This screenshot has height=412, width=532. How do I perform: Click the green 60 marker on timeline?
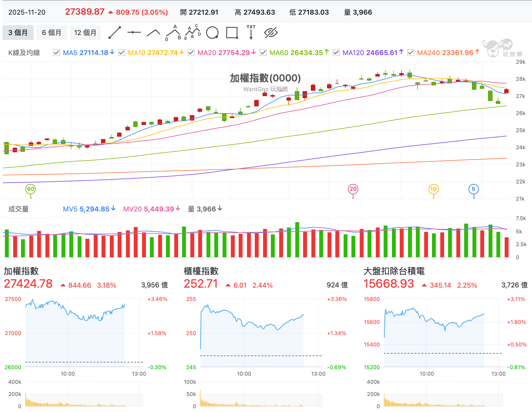coord(31,189)
